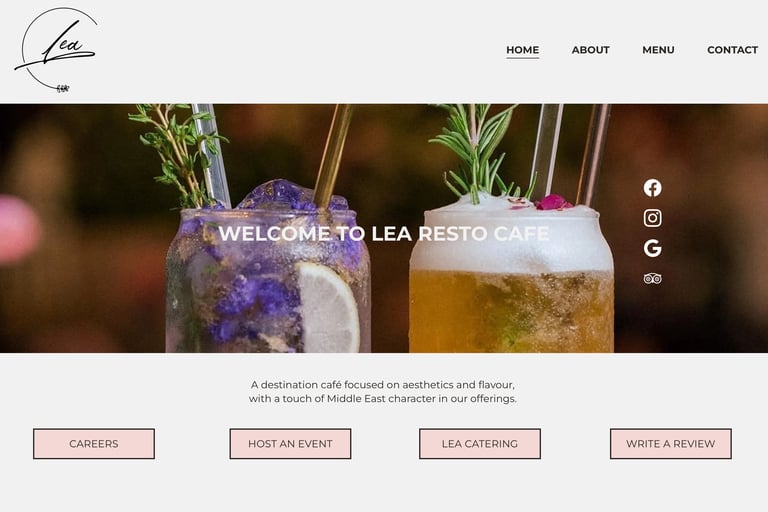This screenshot has width=768, height=512.
Task: Open the Google reviews icon
Action: [652, 248]
